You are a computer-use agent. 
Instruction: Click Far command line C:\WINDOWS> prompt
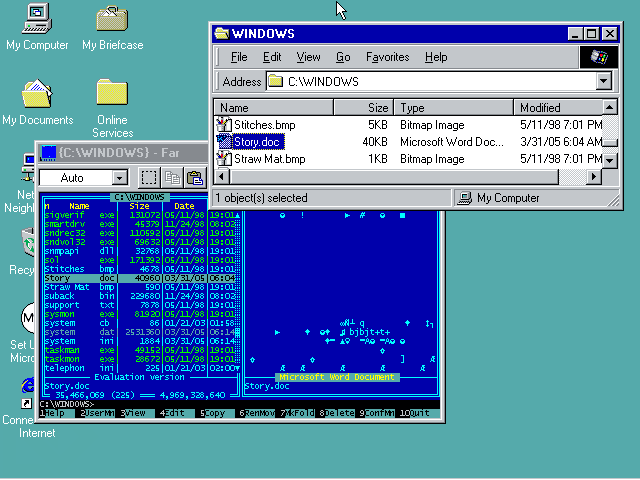click(x=67, y=404)
